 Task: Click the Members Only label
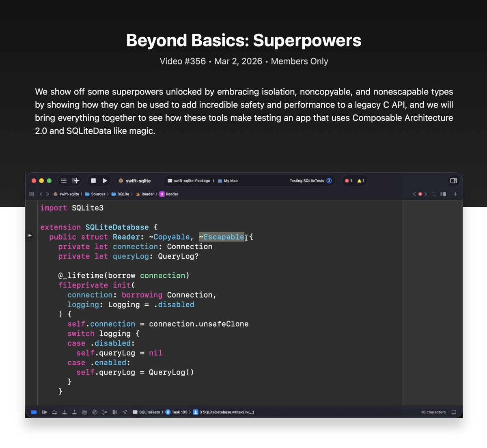point(300,61)
